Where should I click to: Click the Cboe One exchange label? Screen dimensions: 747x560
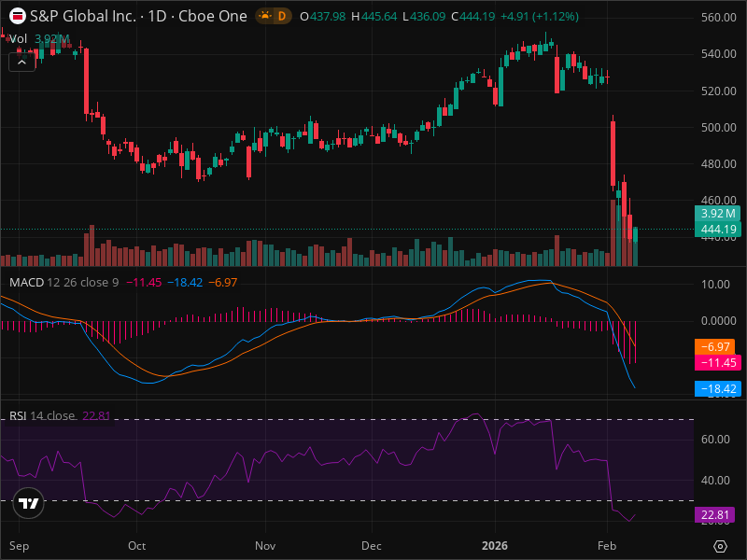[213, 16]
